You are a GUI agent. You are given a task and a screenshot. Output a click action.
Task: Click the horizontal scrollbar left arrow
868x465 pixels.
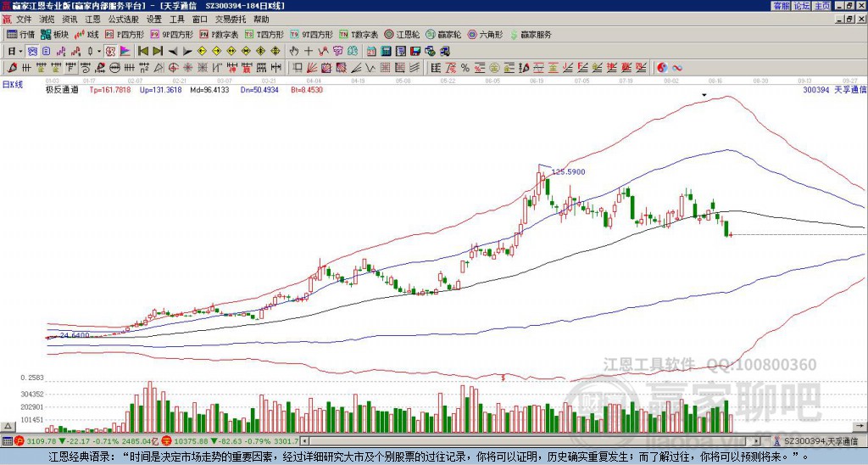pyautogui.click(x=304, y=442)
